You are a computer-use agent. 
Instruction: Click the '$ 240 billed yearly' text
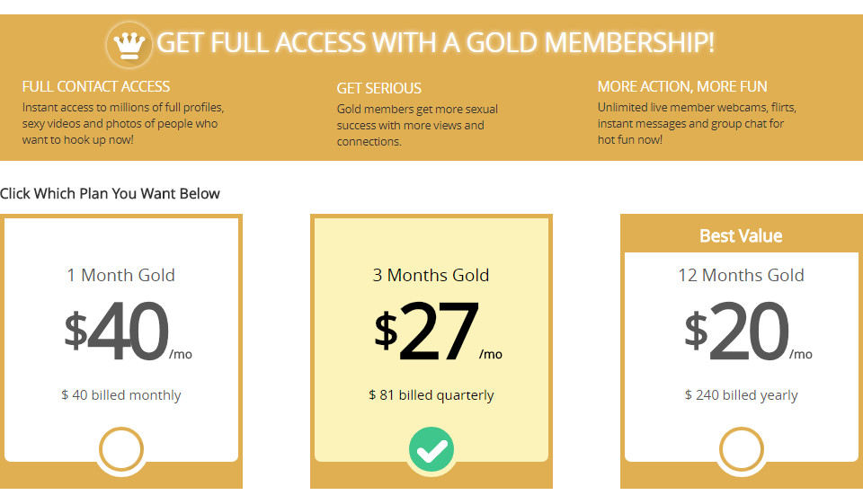coord(742,395)
